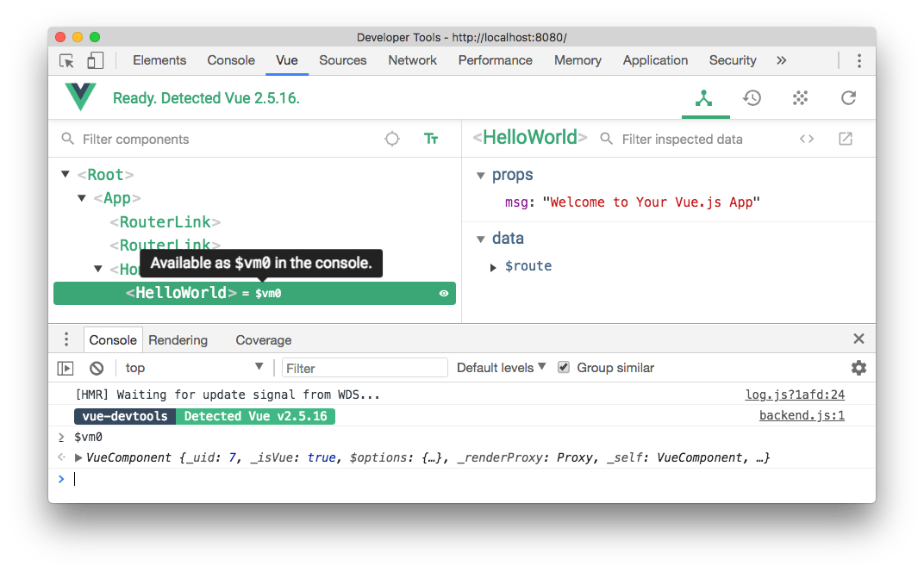Inspect HelloWorld DOM with the <> icon
This screenshot has width=924, height=572.
[x=806, y=138]
